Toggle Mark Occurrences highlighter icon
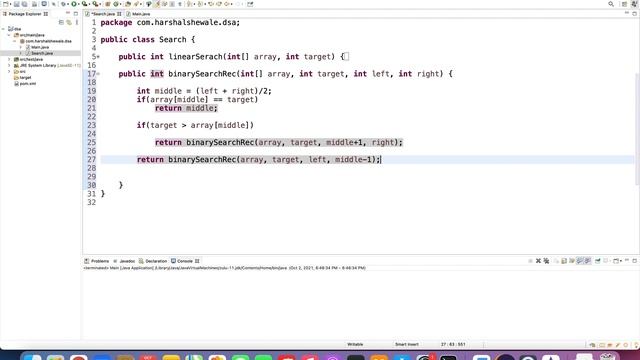 pyautogui.click(x=157, y=4)
